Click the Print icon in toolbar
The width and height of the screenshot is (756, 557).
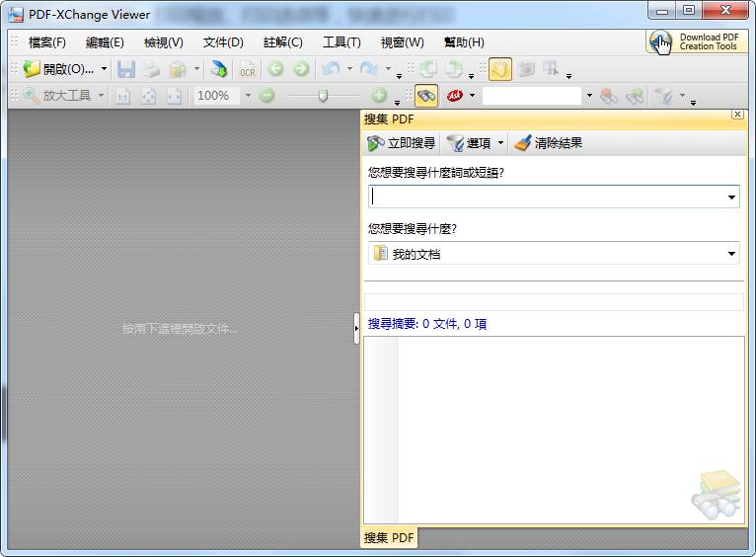[x=151, y=69]
